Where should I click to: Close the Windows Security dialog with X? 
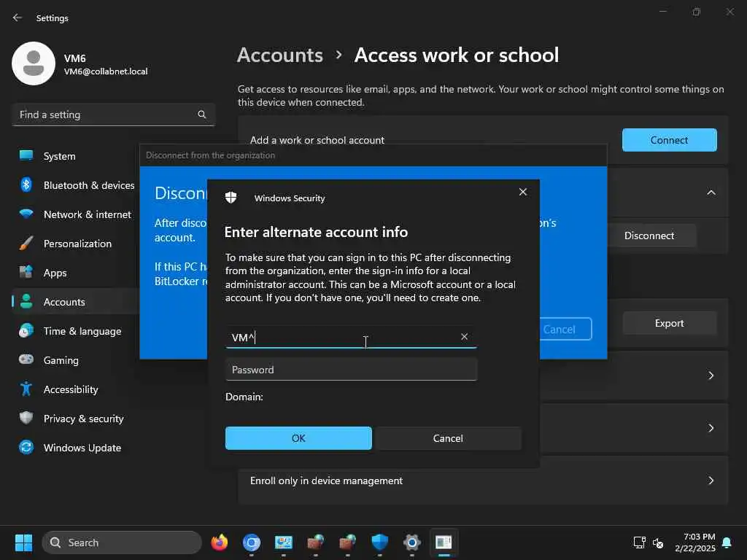tap(522, 192)
